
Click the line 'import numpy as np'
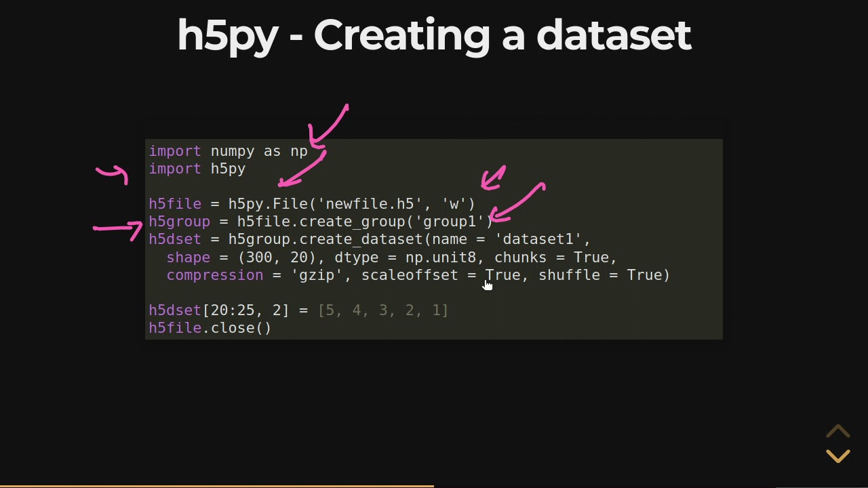[228, 151]
